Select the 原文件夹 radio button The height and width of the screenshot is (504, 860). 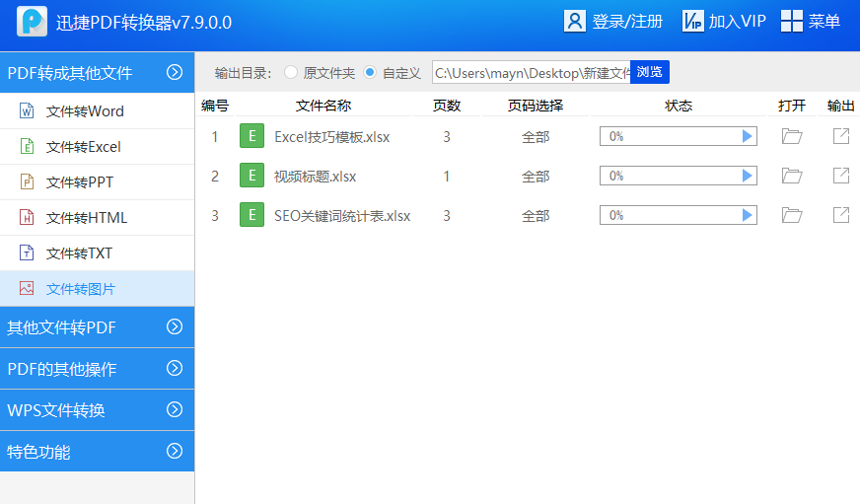pos(291,72)
